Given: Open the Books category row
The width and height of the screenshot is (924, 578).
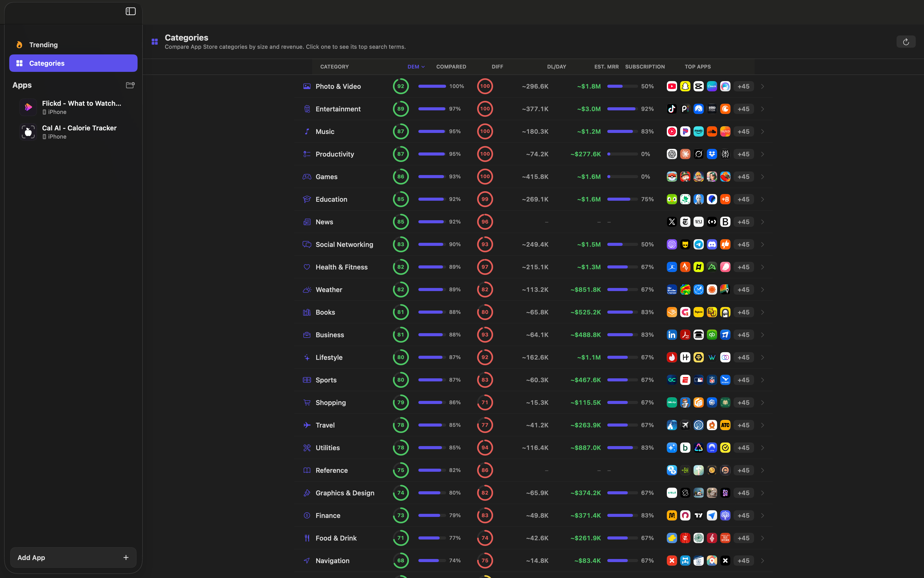Looking at the screenshot, I should 533,312.
